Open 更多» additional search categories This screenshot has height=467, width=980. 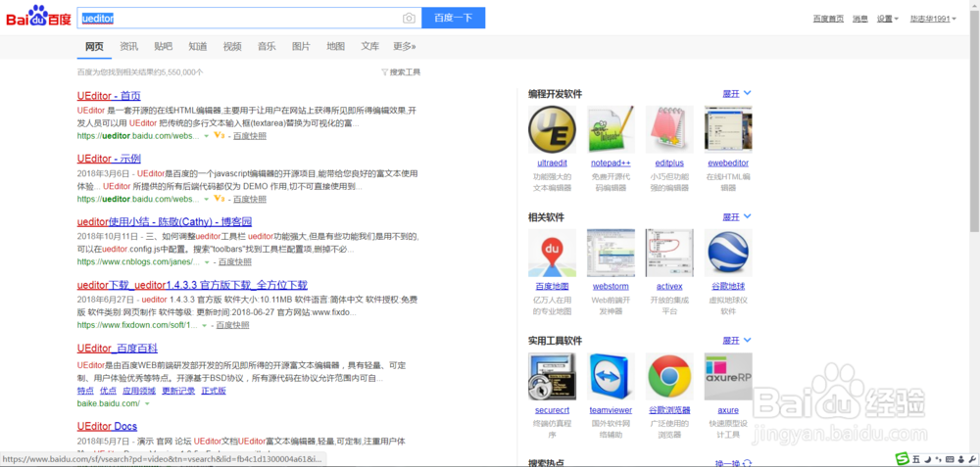[405, 46]
